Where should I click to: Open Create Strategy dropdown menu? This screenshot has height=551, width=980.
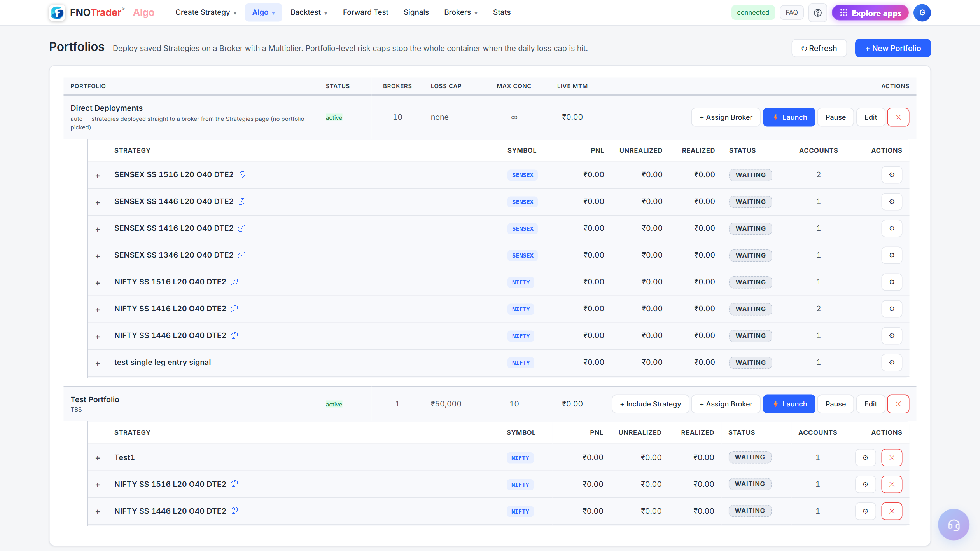click(206, 12)
